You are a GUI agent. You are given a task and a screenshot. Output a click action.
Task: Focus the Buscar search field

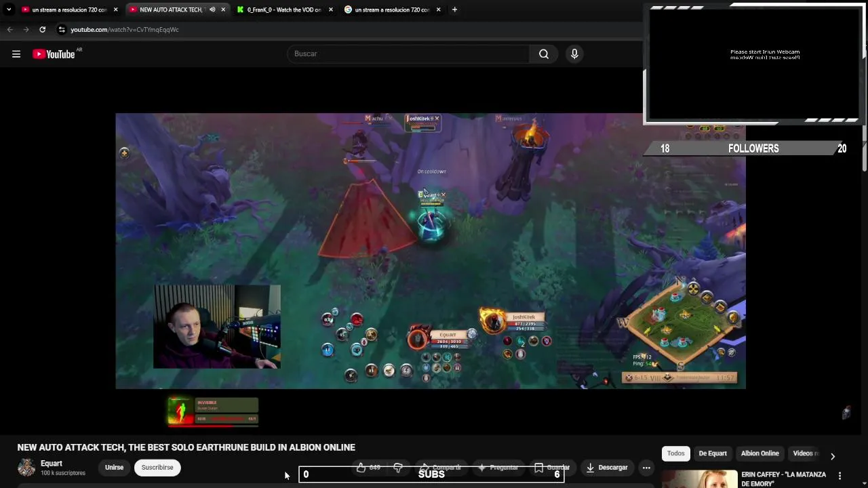(409, 54)
